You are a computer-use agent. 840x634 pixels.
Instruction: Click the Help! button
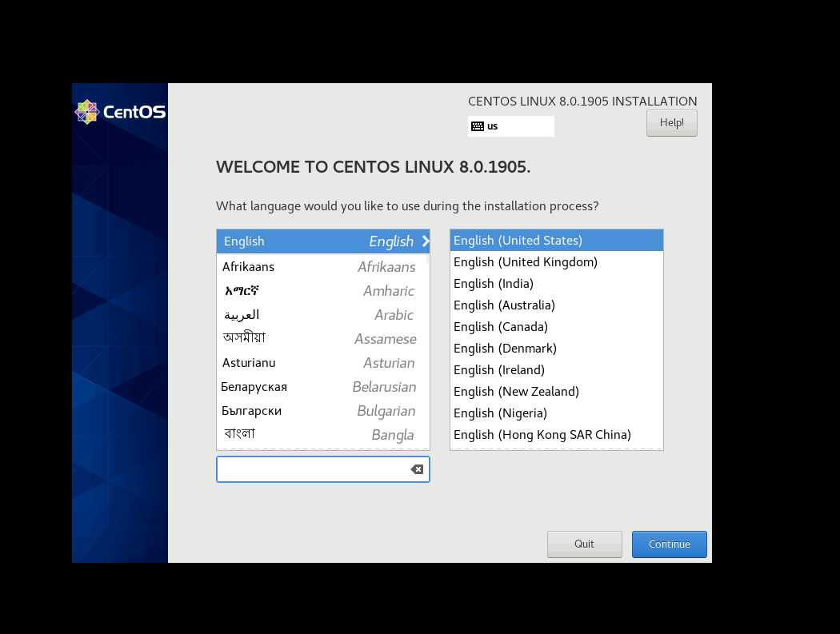pos(672,123)
